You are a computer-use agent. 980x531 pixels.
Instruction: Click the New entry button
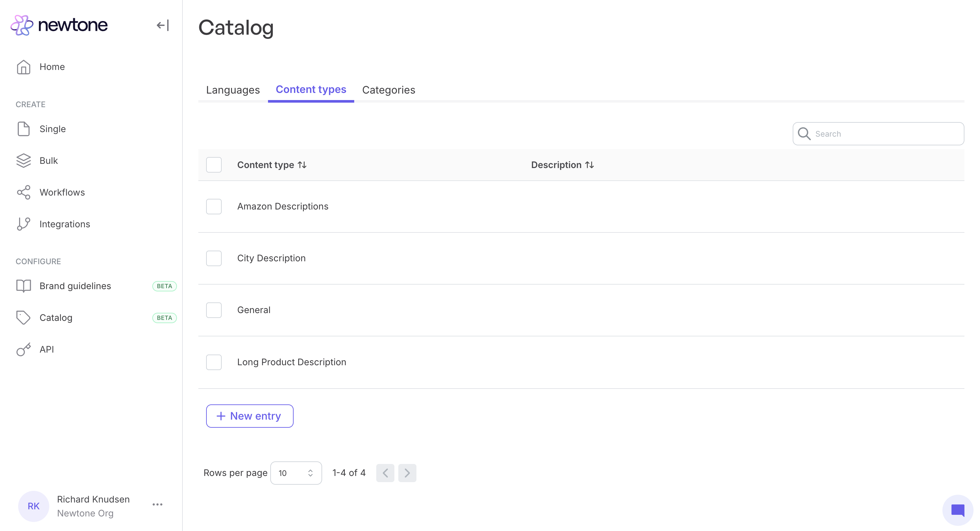click(250, 416)
